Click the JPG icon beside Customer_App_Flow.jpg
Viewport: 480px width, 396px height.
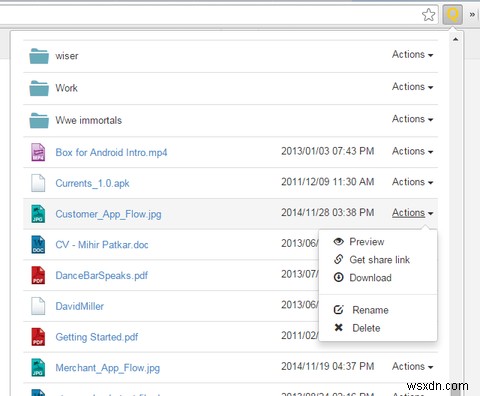tap(38, 214)
